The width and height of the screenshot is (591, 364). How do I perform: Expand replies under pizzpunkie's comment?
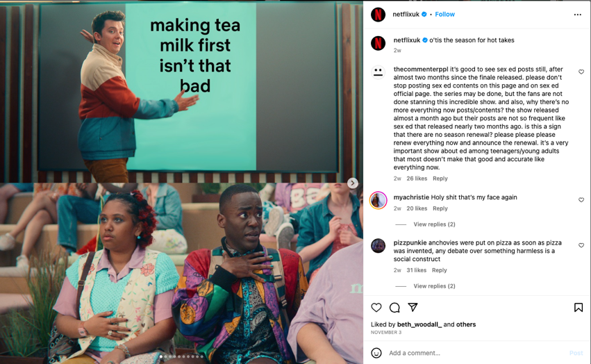(x=434, y=286)
